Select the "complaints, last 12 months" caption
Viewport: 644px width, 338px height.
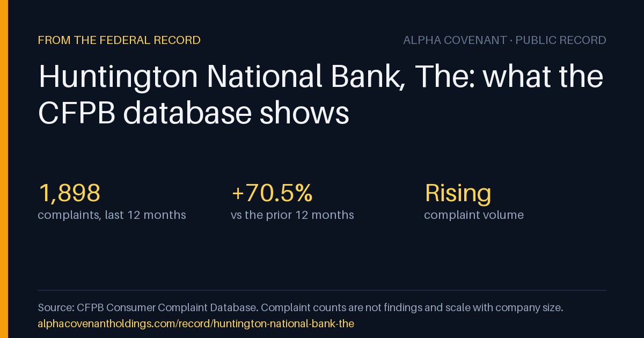112,215
